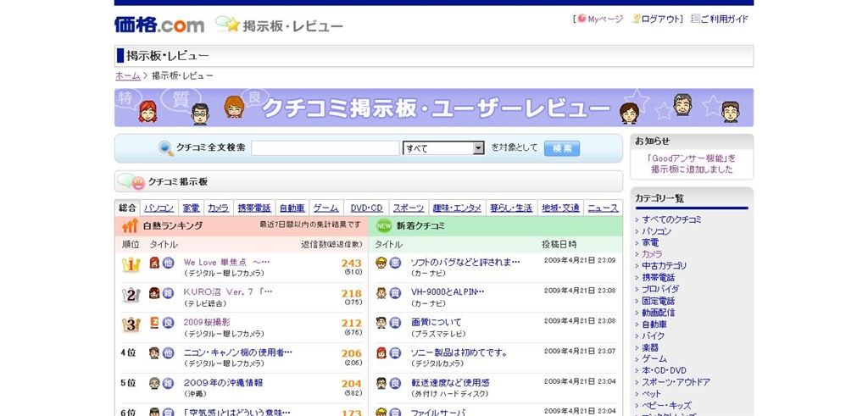Screen dimensions: 868x416
Task: Open the We Love 単焦点 thread
Action: tap(226, 263)
